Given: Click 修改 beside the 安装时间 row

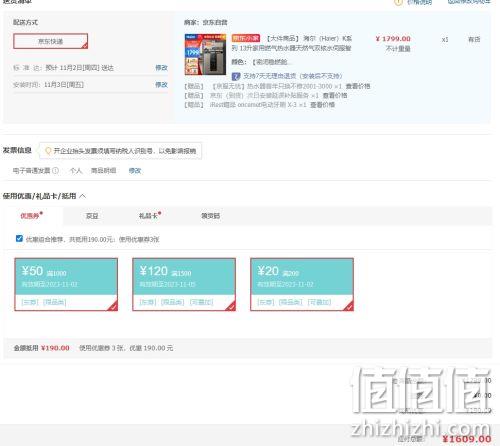Looking at the screenshot, I should pos(161,85).
